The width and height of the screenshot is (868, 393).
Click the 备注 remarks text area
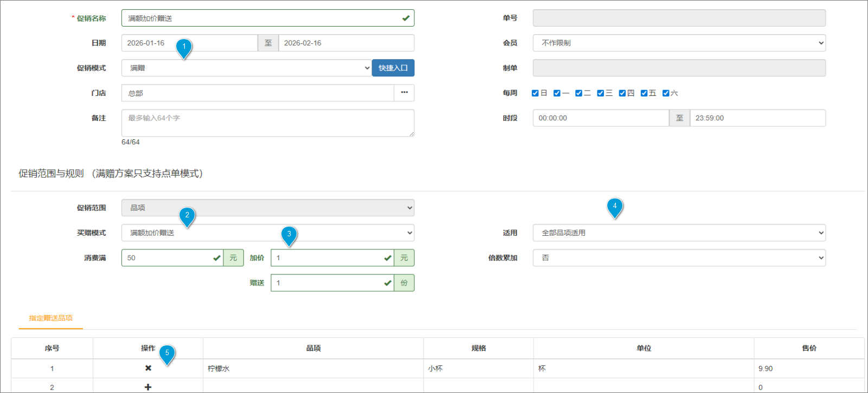(268, 123)
